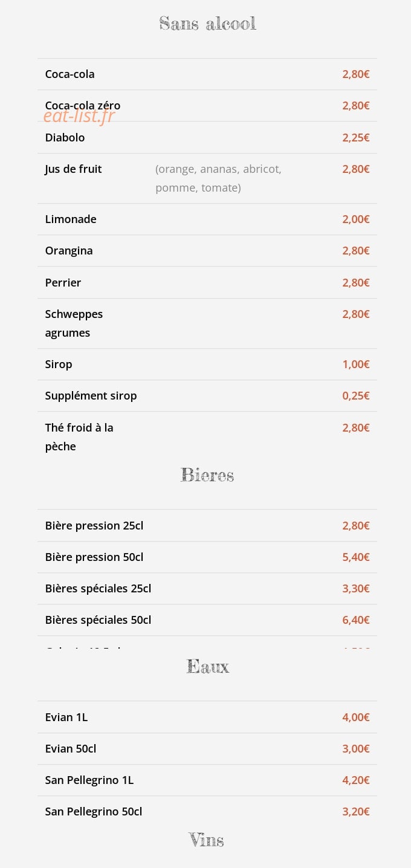Click the Sirop 1,00€ price
Screen dimensions: 411x868
(x=356, y=364)
